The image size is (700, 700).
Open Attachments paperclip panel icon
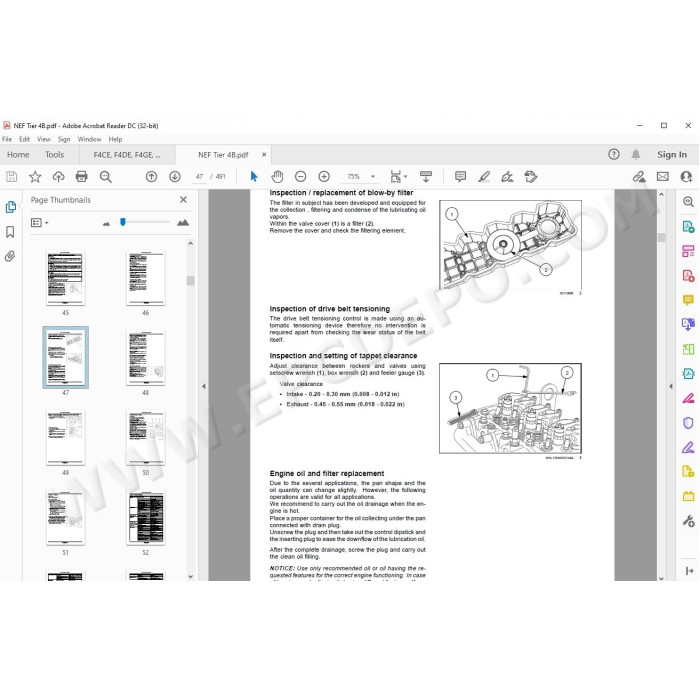(x=10, y=256)
